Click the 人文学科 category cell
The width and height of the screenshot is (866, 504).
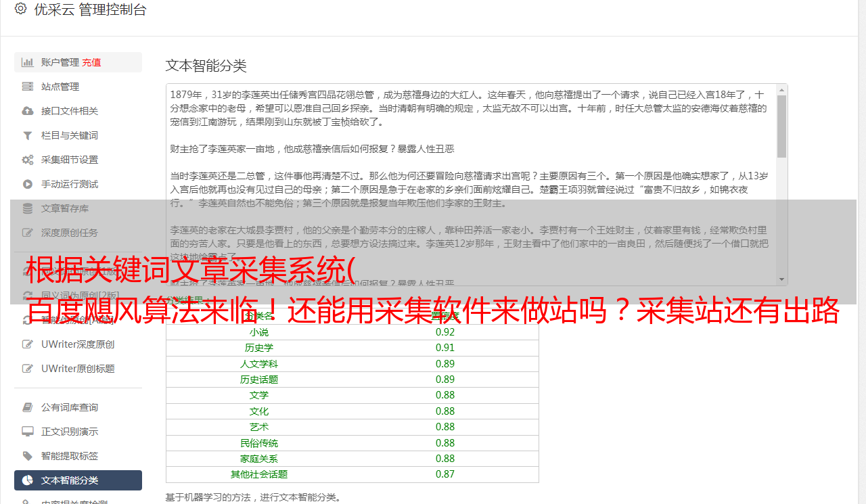tap(259, 364)
